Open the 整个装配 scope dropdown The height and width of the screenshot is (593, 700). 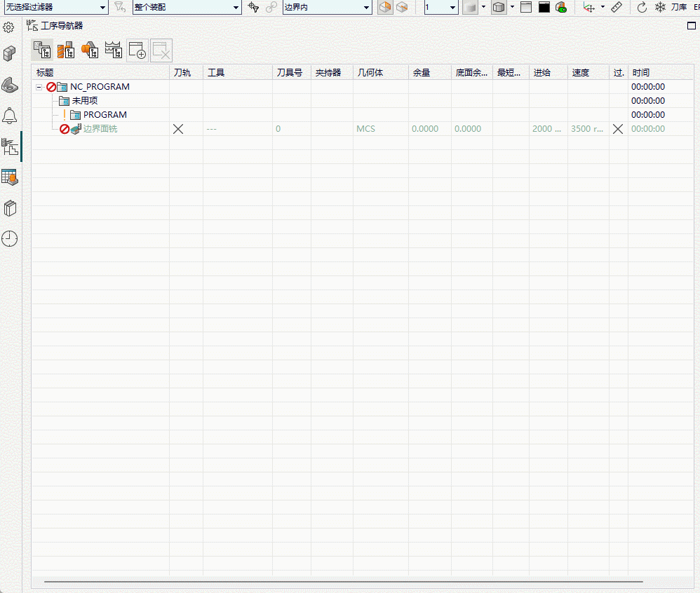(187, 7)
